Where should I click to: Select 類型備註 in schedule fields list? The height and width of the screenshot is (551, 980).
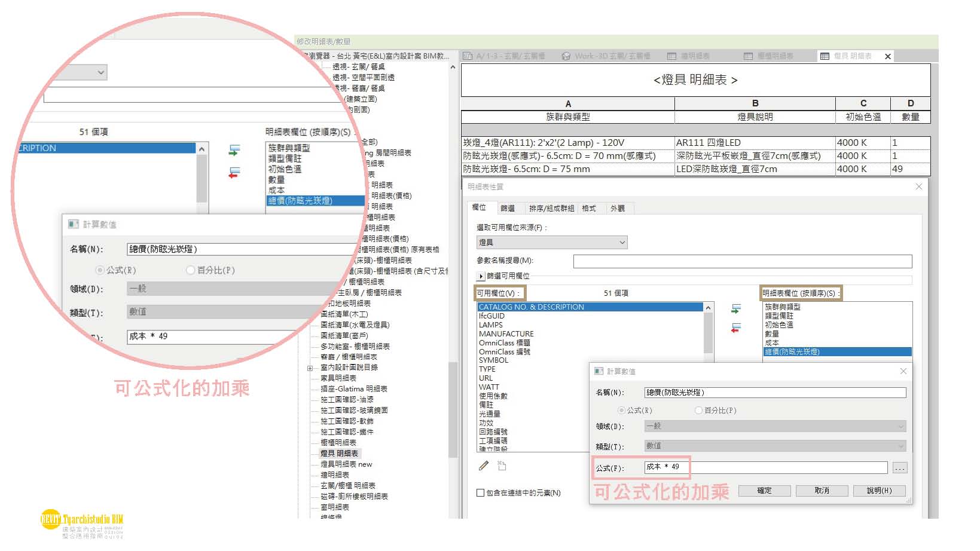click(778, 316)
